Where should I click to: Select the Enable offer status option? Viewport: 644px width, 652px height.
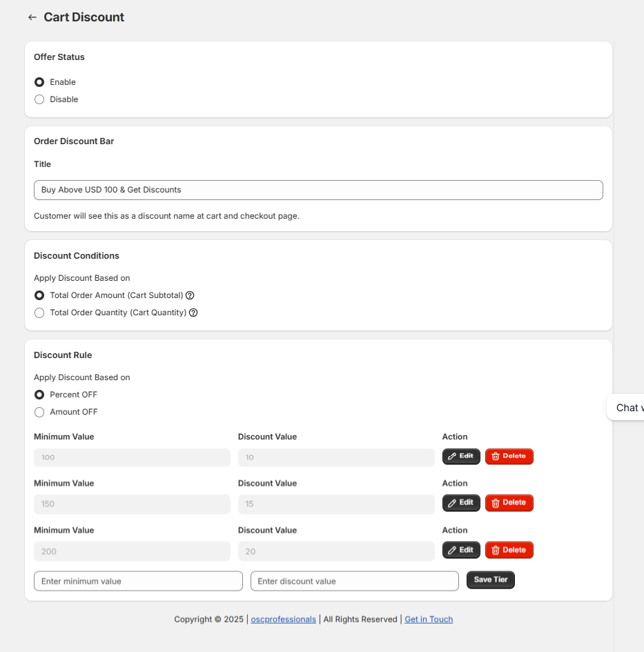pos(39,82)
